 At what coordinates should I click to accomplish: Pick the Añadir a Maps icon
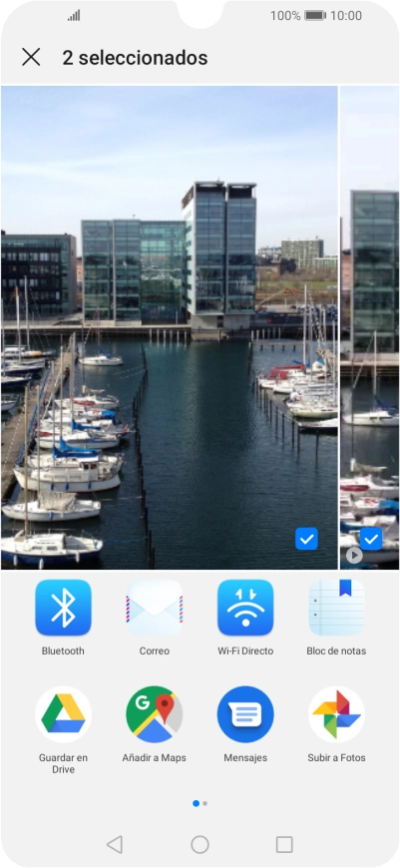[x=155, y=714]
